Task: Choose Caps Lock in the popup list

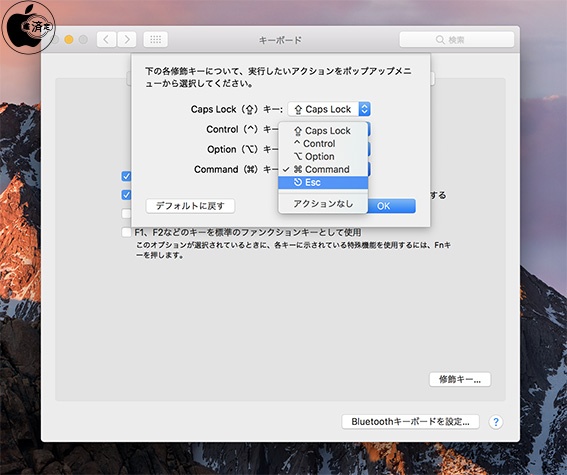Action: tap(323, 130)
